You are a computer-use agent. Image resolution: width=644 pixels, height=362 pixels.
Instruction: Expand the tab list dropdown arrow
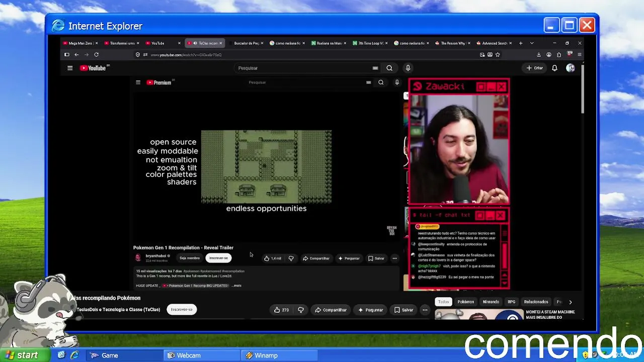point(532,43)
